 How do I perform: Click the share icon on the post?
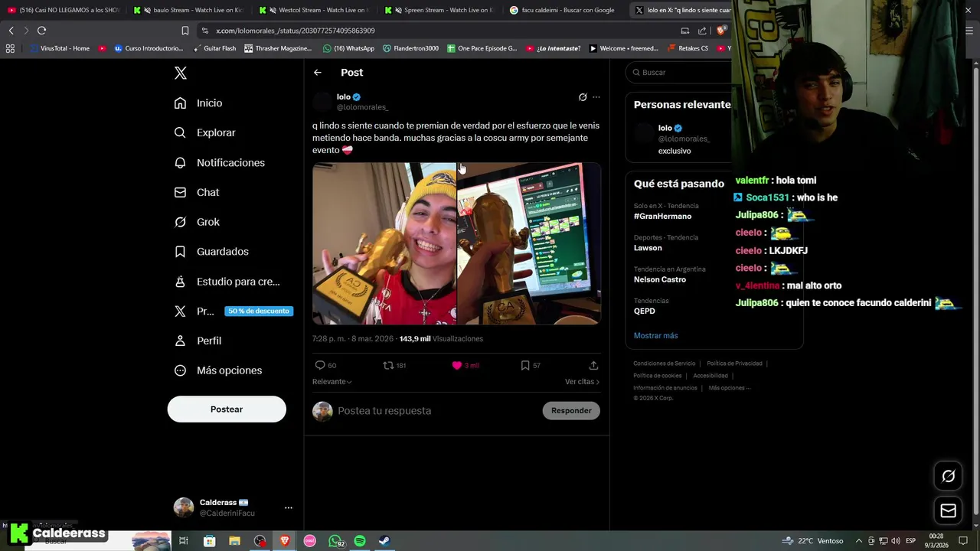593,366
